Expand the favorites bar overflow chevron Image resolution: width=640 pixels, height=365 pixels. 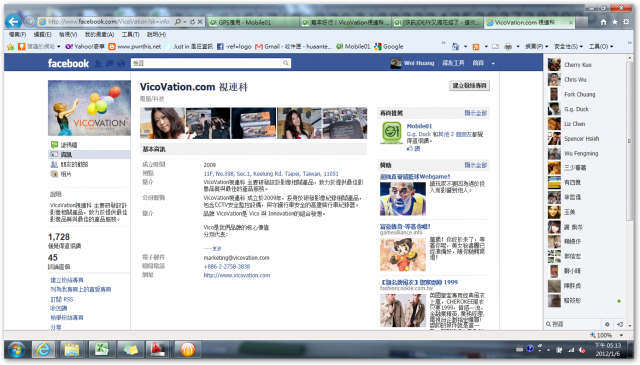pos(444,43)
